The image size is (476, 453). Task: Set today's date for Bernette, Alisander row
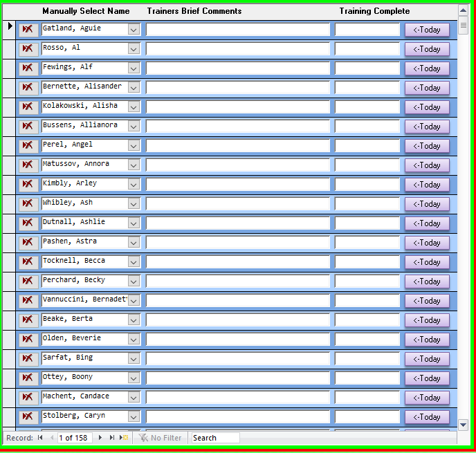tap(427, 88)
